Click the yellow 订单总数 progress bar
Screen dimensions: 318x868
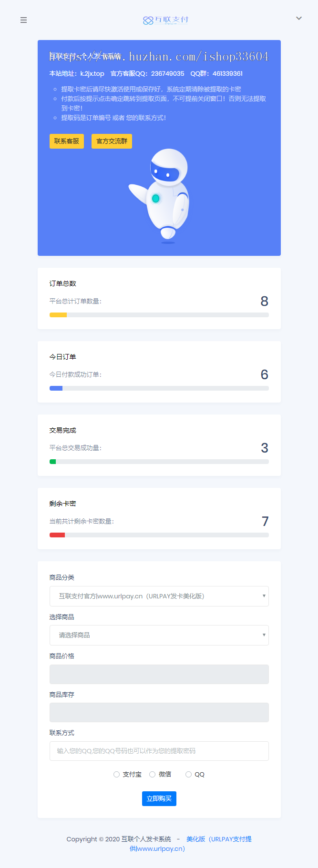[58, 315]
